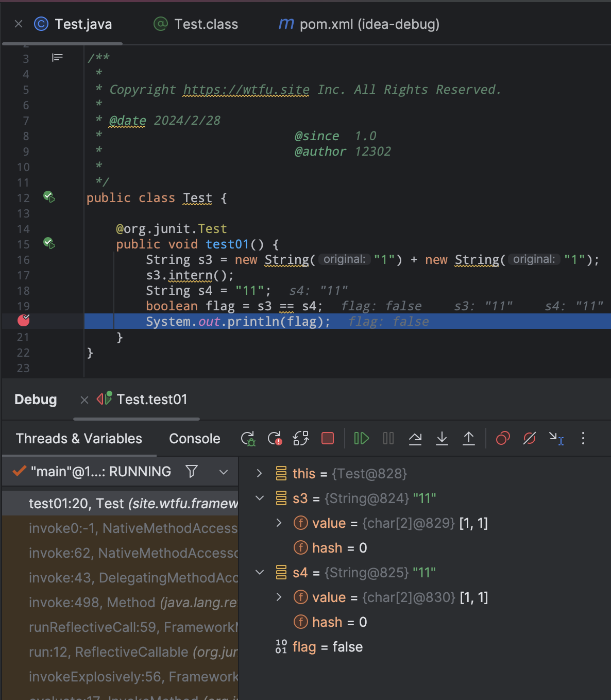Resume program execution

pos(361,439)
